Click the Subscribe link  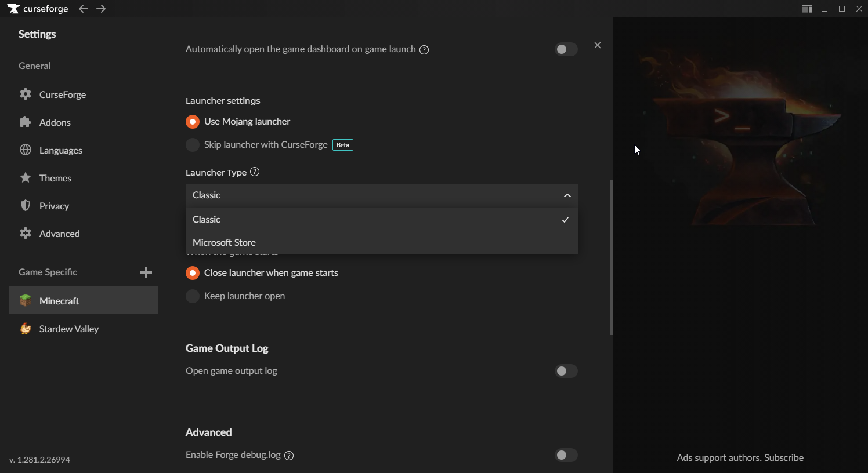tap(784, 457)
